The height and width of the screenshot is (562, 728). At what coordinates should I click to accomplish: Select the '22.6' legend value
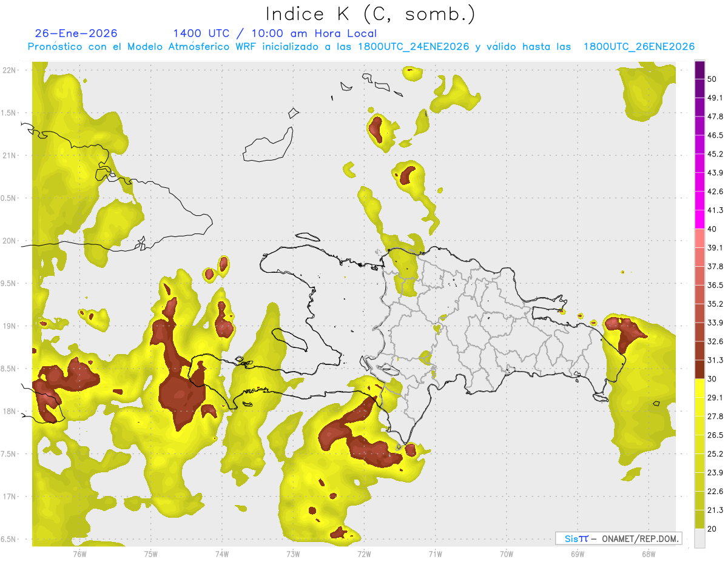pos(715,492)
